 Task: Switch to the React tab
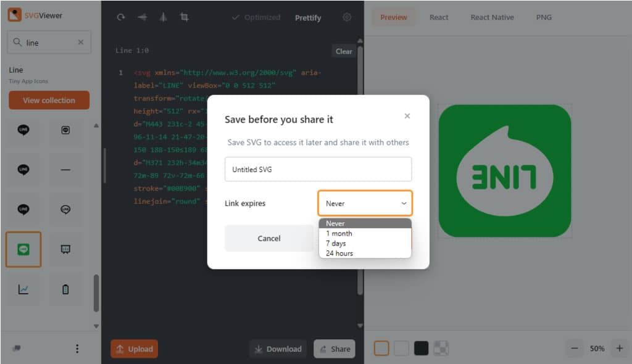[439, 17]
